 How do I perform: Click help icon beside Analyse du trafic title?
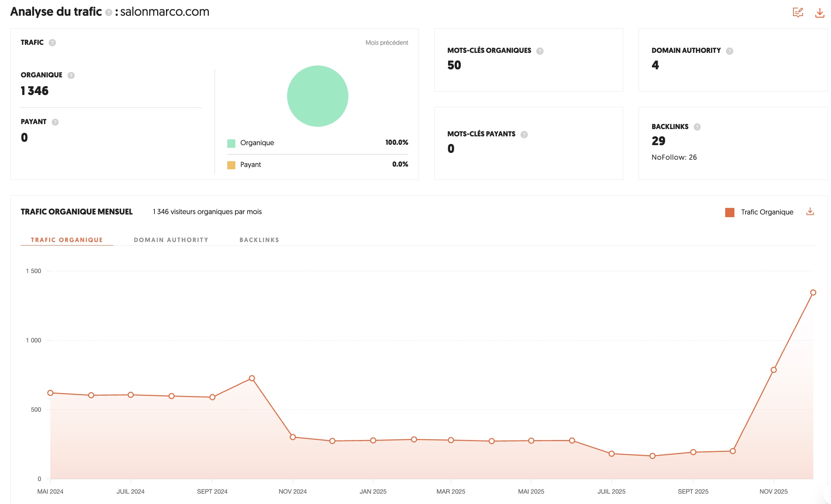pos(108,13)
